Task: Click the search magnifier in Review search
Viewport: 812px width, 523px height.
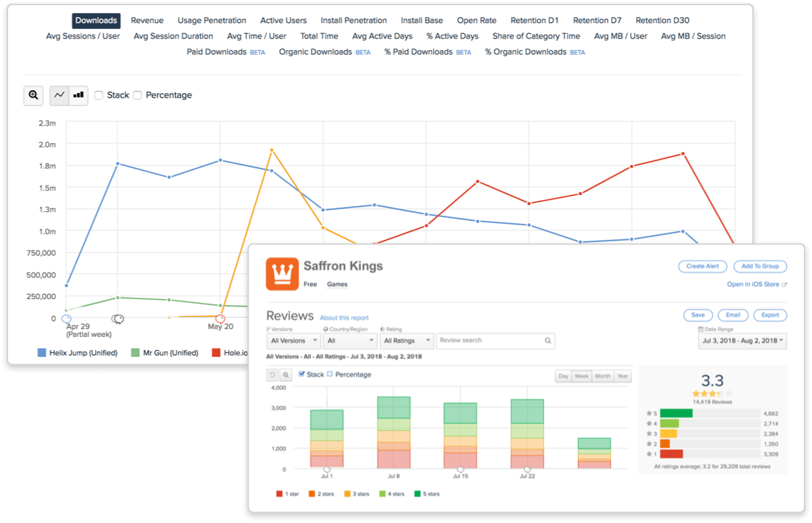Action: coord(548,341)
